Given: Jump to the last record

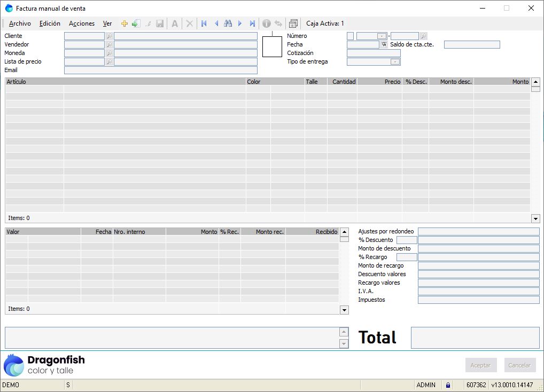Looking at the screenshot, I should tap(252, 23).
